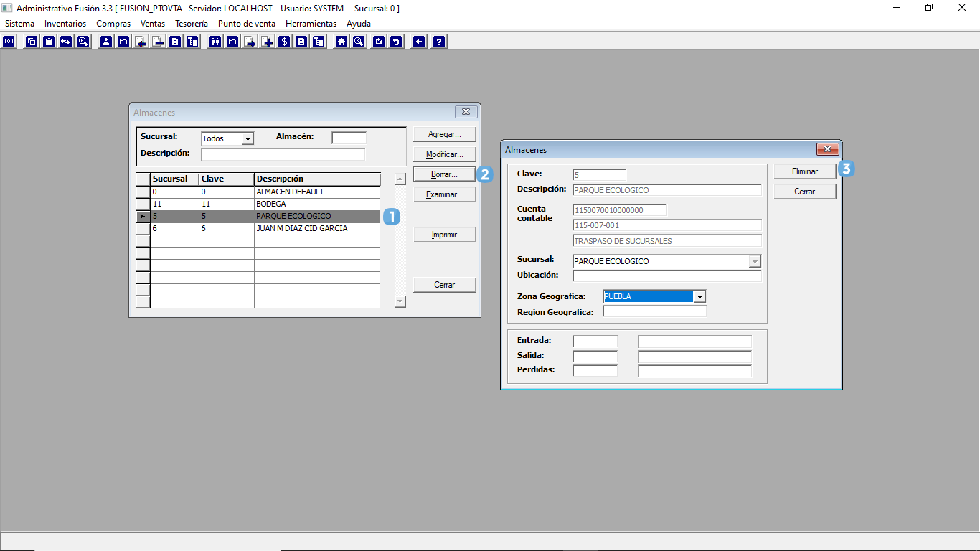This screenshot has width=980, height=551.
Task: Open the Inventarios menu
Action: (65, 24)
